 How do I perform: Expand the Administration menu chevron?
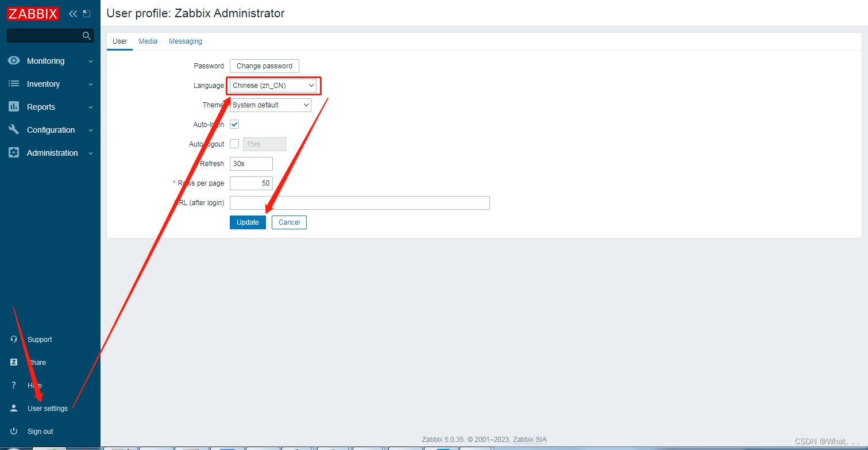(91, 153)
